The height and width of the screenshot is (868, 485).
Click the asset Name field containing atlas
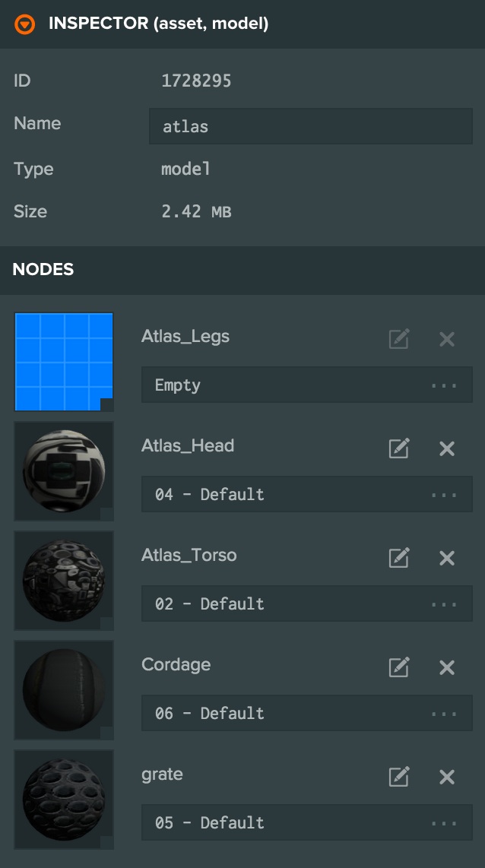(x=310, y=126)
